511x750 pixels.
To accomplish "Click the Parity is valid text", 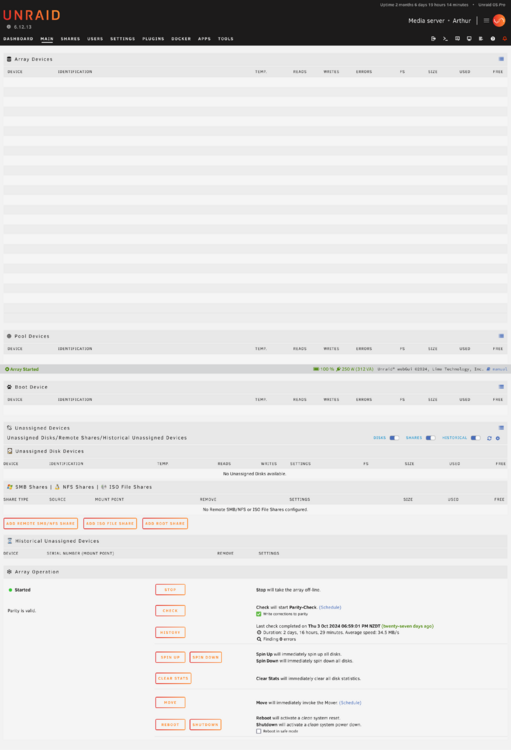I will coord(22,611).
